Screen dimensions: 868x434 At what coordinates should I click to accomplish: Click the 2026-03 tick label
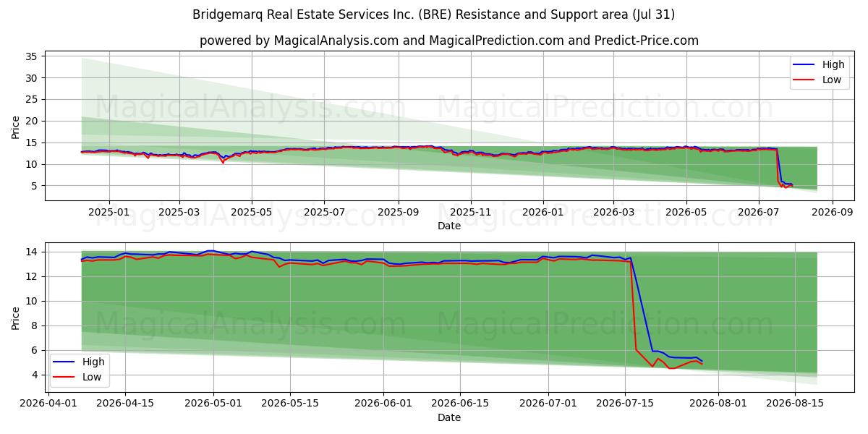pyautogui.click(x=613, y=211)
